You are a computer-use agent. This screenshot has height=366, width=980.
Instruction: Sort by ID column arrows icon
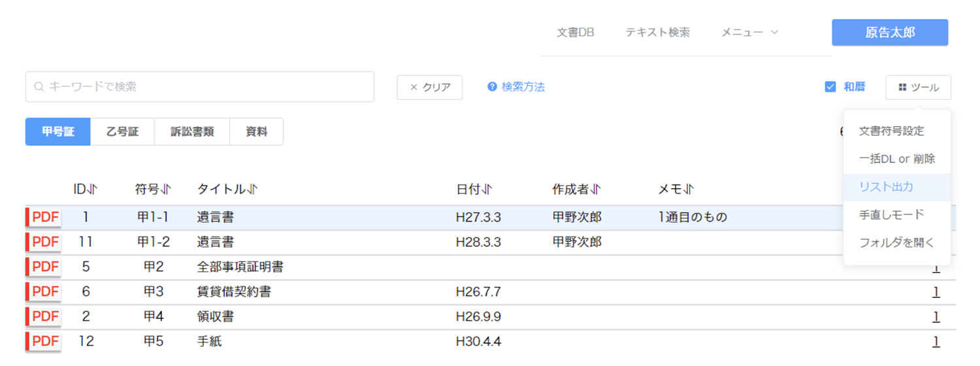pyautogui.click(x=93, y=190)
